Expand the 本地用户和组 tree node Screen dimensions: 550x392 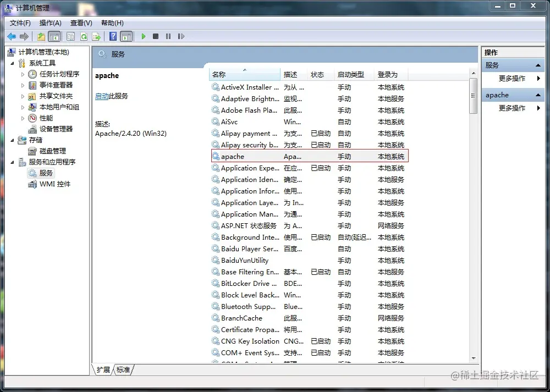coord(23,107)
